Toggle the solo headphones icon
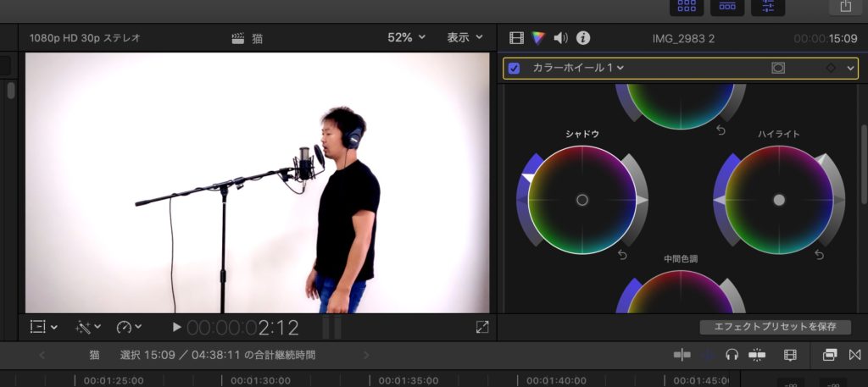 [732, 355]
